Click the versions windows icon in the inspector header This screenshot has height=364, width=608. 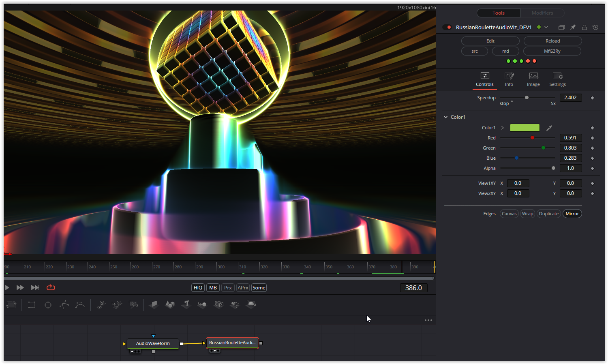(561, 27)
